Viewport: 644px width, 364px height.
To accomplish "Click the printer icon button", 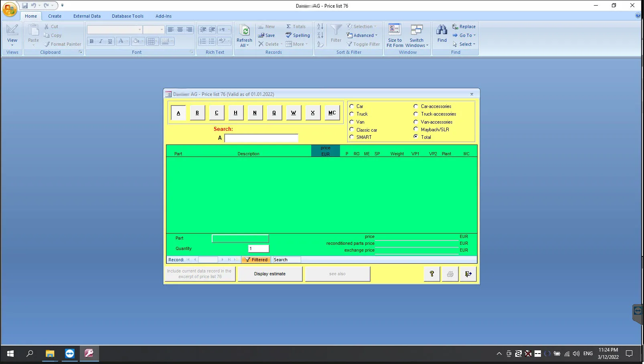I will click(450, 274).
